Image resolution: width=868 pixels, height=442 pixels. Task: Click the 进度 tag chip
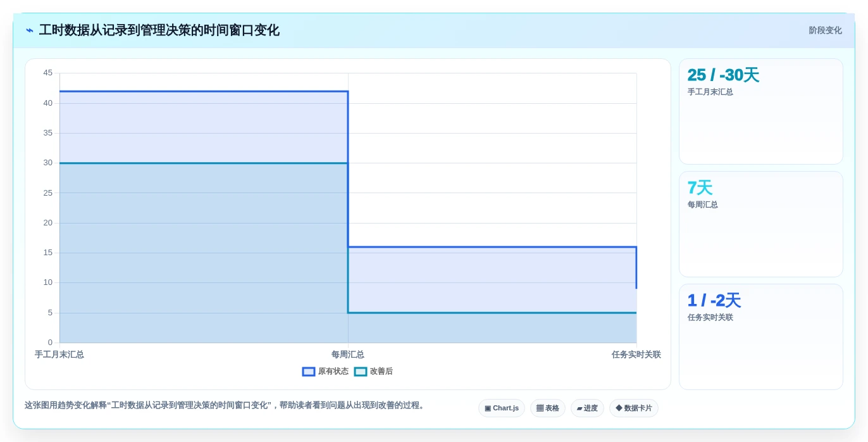(587, 408)
